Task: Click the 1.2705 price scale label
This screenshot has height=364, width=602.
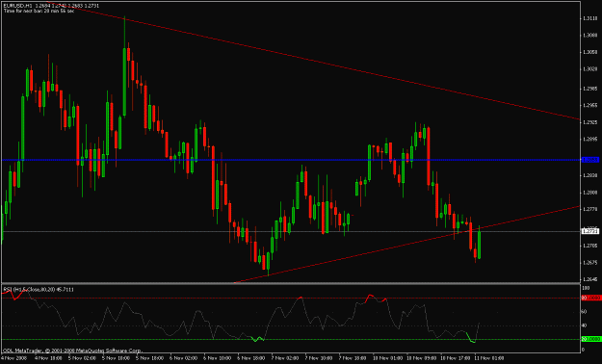Action: coord(589,246)
